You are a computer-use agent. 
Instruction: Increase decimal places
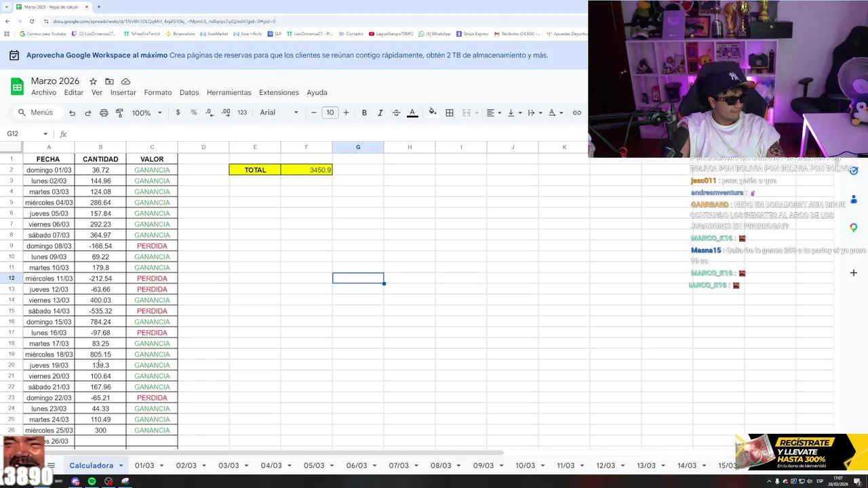[226, 113]
